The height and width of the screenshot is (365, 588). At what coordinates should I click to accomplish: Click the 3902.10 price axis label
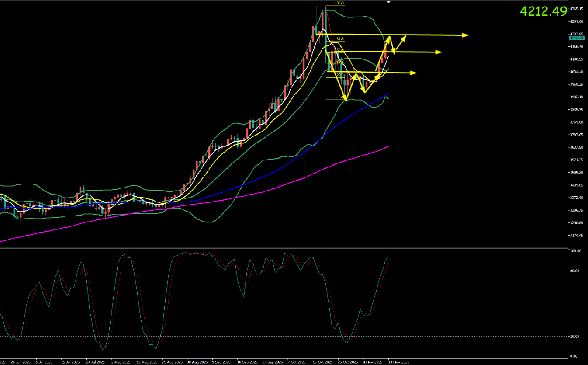coord(578,97)
